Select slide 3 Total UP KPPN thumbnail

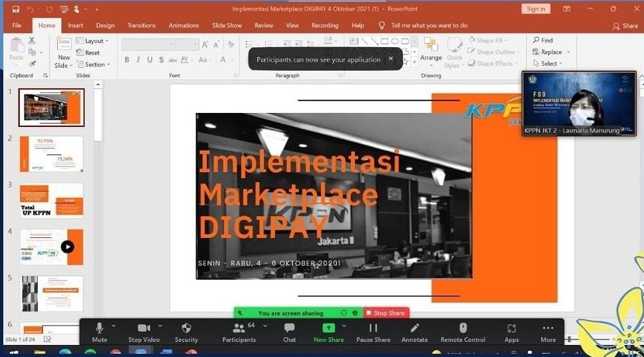click(x=51, y=201)
